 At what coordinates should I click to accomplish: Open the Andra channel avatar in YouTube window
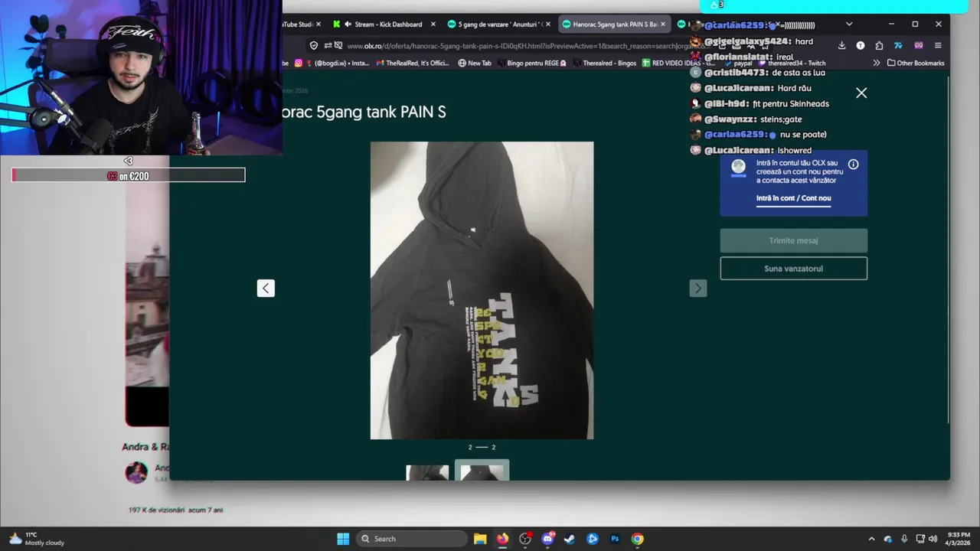point(136,472)
